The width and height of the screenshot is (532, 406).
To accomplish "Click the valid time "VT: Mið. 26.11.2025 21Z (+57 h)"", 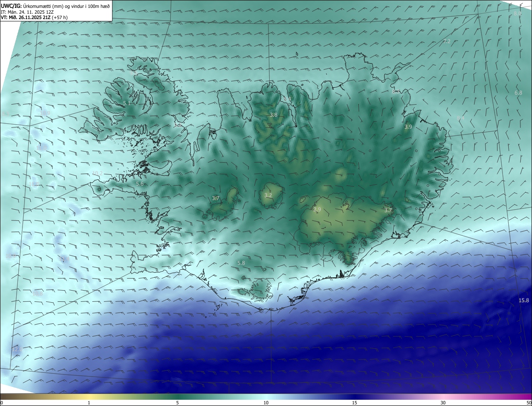I will tap(34, 17).
